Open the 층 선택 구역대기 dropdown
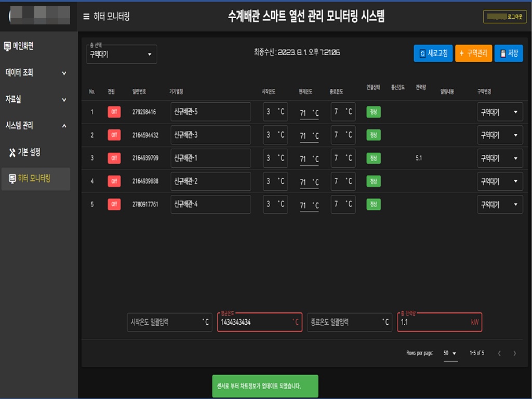The height and width of the screenshot is (399, 532). [122, 54]
